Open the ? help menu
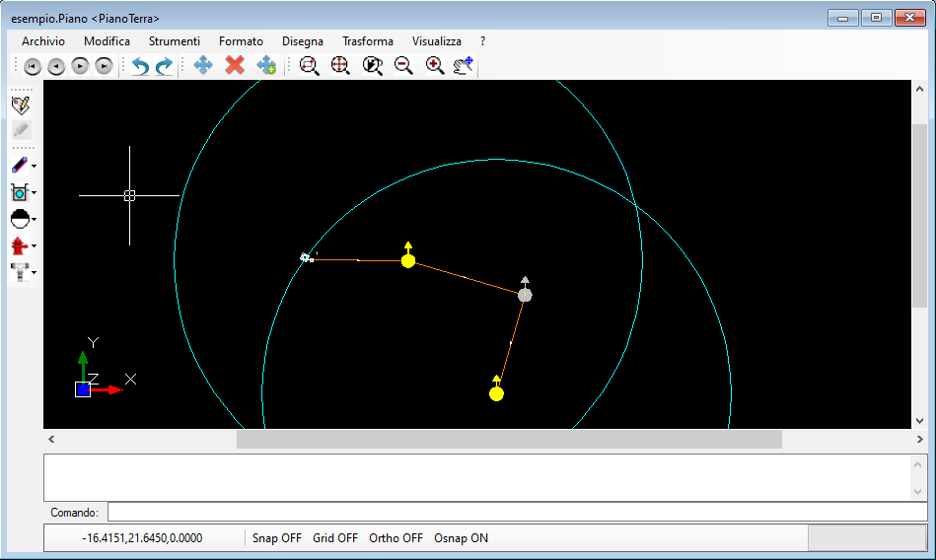The image size is (936, 560). point(482,41)
